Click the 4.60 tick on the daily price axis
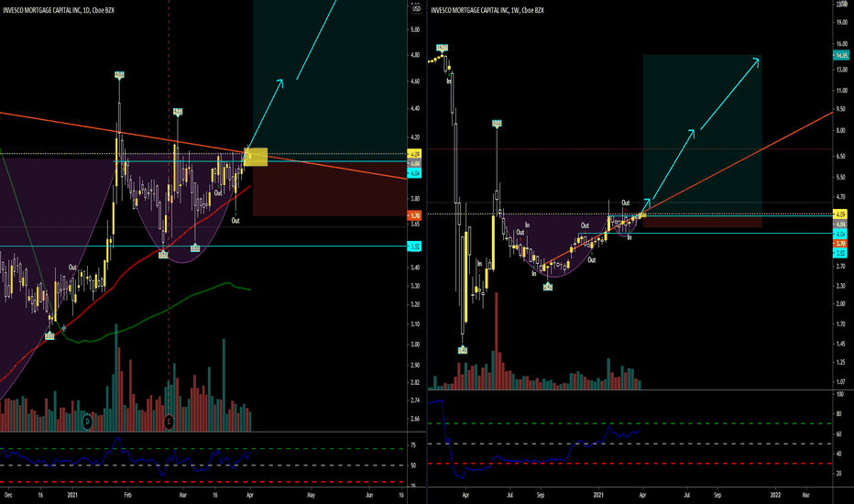Viewport: 854px width, 504px height. [x=416, y=82]
